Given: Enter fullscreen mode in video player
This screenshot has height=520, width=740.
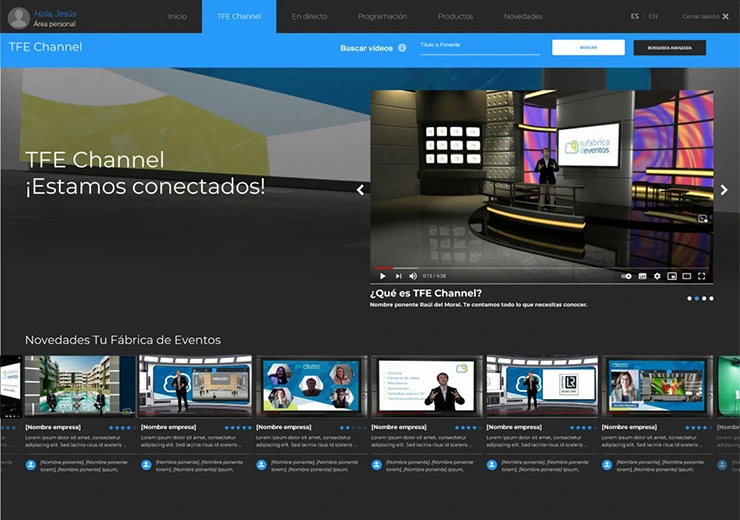Looking at the screenshot, I should (x=702, y=276).
